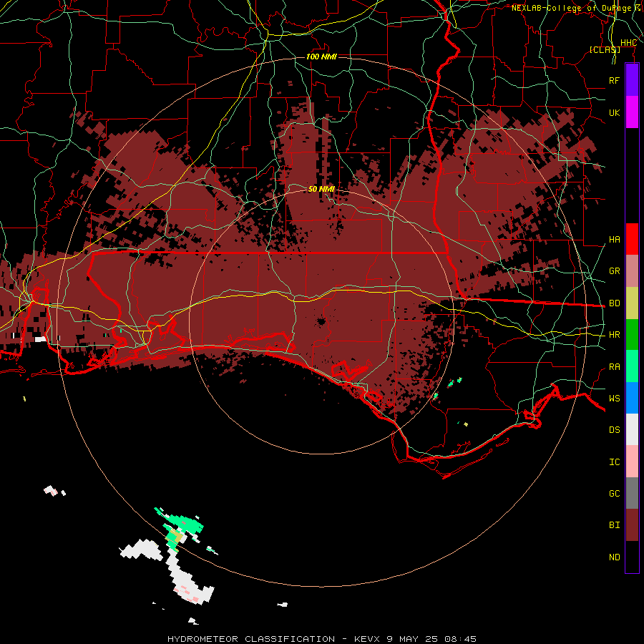Viewport: 644px width, 644px height.
Task: Click the IC legend label
Action: tap(614, 462)
